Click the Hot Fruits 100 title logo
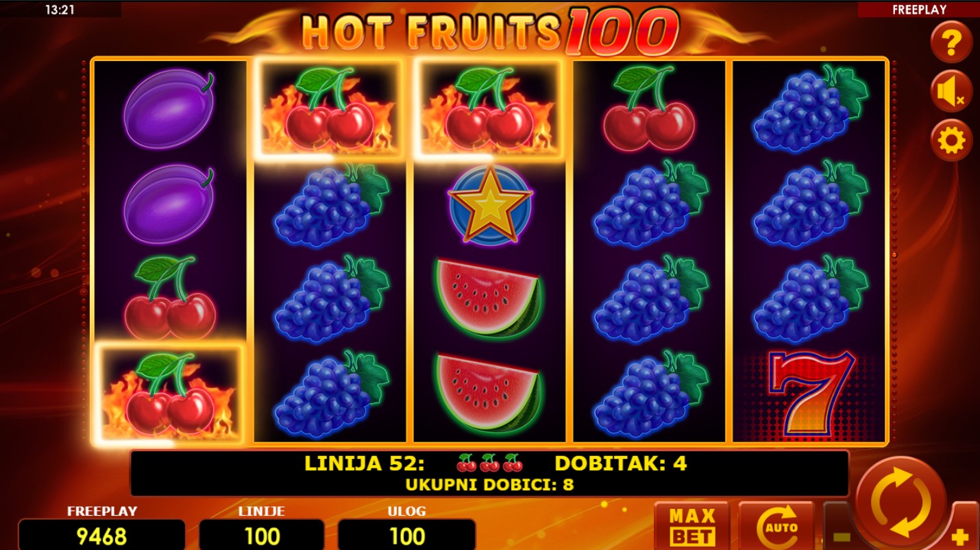This screenshot has width=980, height=550. point(489,30)
